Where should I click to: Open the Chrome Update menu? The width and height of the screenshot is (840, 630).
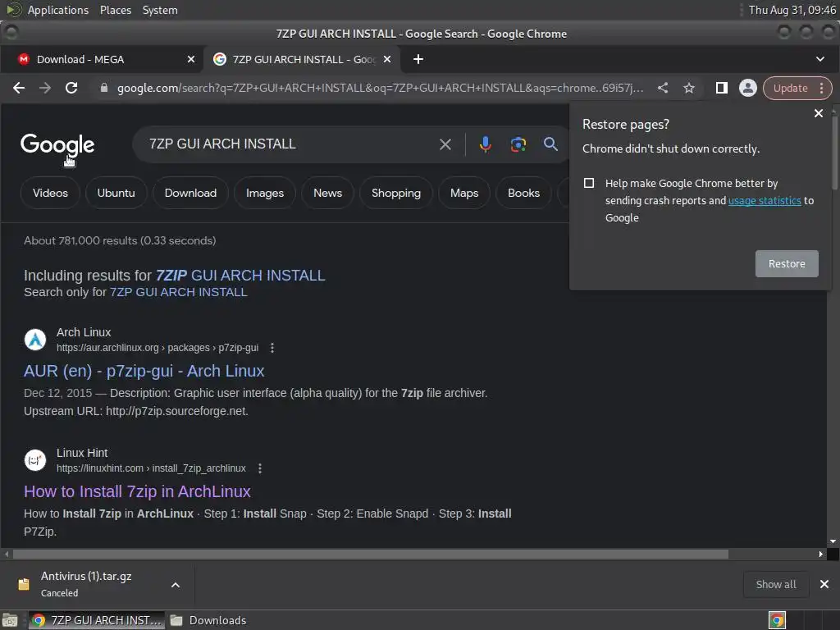[x=797, y=88]
